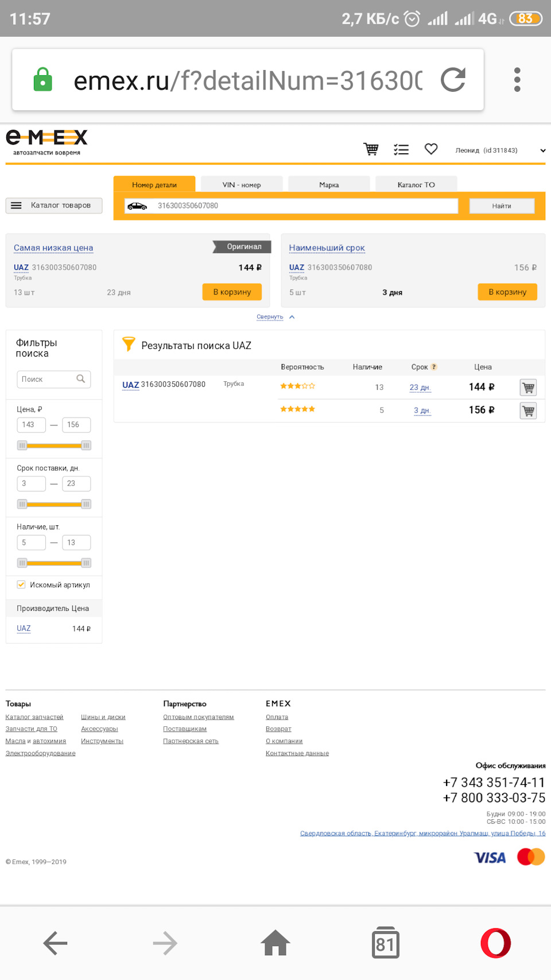Screen dimensions: 551x980
Task: Click the 23 дн. delivery link
Action: click(x=420, y=388)
